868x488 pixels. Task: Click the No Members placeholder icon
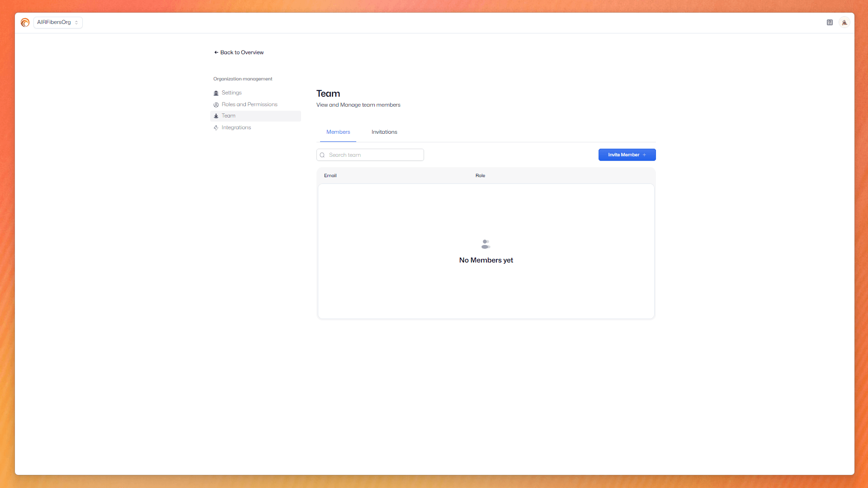pos(486,244)
